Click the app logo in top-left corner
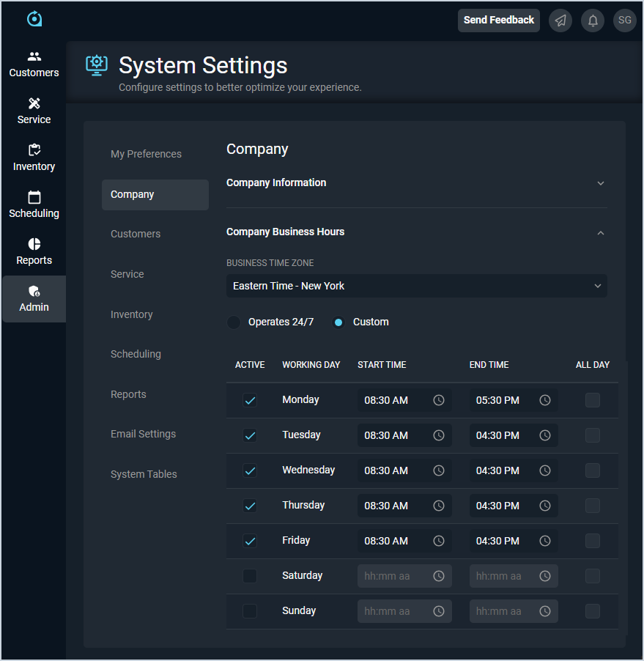Screen dimensions: 644x661 coord(34,19)
